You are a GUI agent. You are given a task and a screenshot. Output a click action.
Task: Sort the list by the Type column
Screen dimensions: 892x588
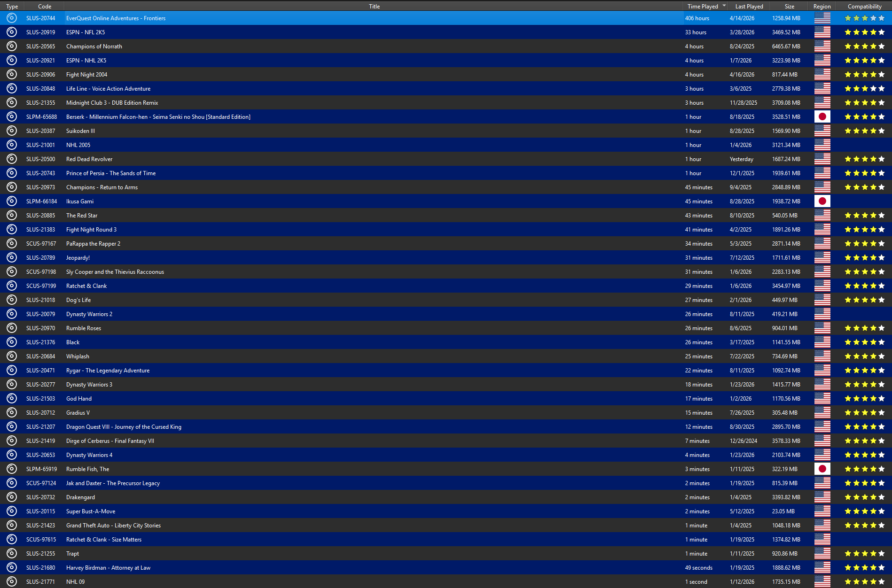pos(12,6)
